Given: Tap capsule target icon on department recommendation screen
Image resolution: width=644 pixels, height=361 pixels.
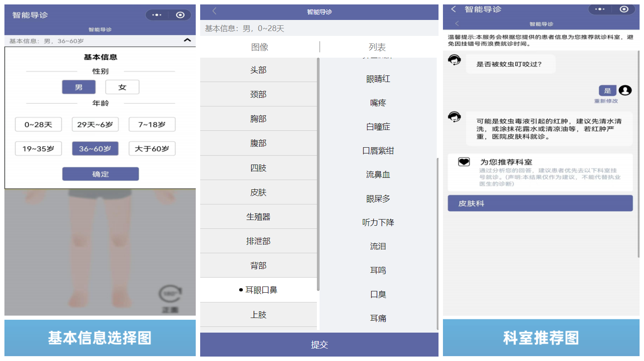Looking at the screenshot, I should (624, 9).
